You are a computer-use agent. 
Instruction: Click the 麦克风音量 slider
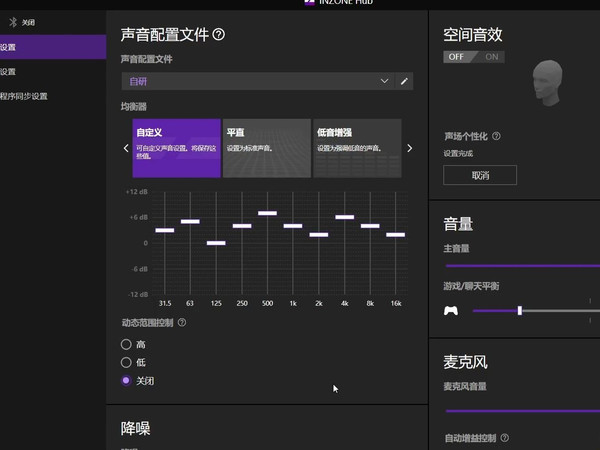point(523,411)
